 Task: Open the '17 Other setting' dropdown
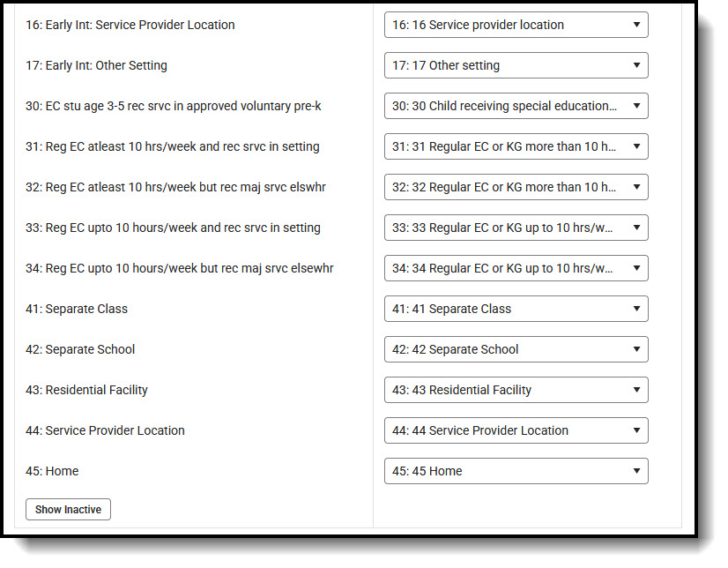pos(516,65)
